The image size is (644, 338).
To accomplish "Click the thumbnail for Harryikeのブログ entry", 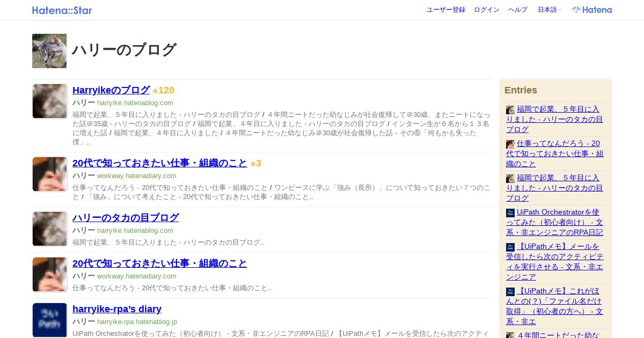I will [x=50, y=101].
